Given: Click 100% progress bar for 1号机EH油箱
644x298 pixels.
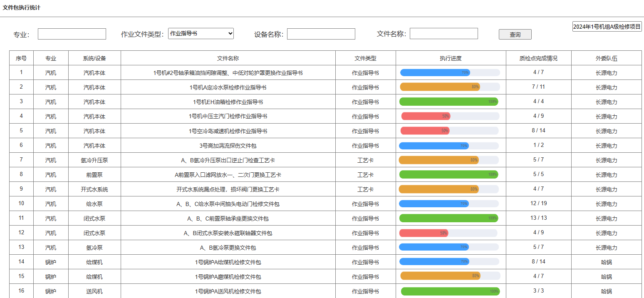Looking at the screenshot, I should click(x=449, y=102).
